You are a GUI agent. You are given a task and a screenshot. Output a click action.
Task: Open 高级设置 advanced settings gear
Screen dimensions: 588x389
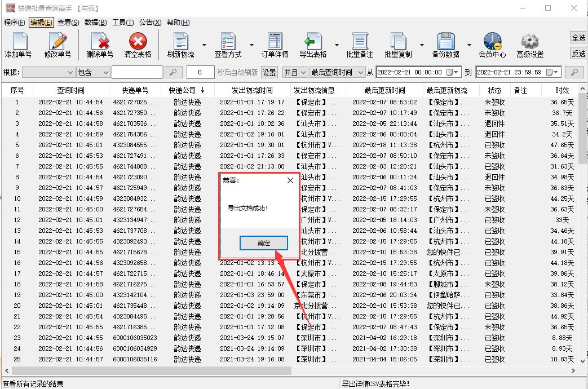[x=530, y=45]
